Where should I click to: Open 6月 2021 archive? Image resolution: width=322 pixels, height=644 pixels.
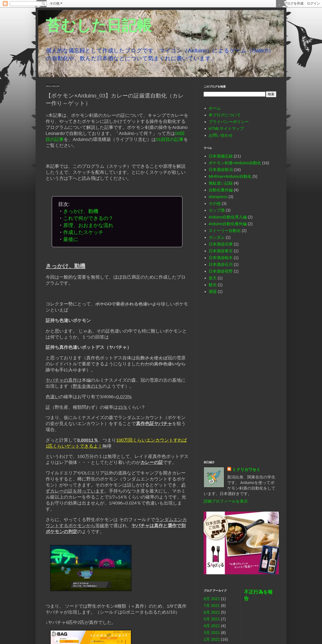[x=212, y=612]
